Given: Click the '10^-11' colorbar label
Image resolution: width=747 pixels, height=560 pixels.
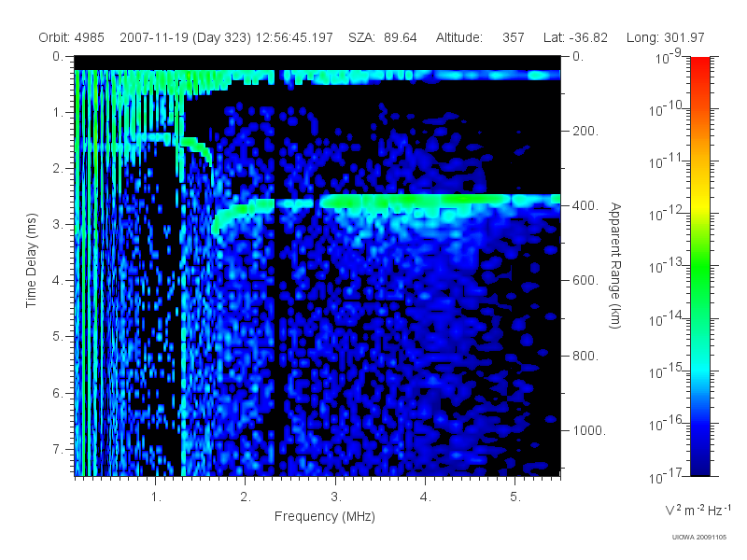Looking at the screenshot, I should [667, 161].
